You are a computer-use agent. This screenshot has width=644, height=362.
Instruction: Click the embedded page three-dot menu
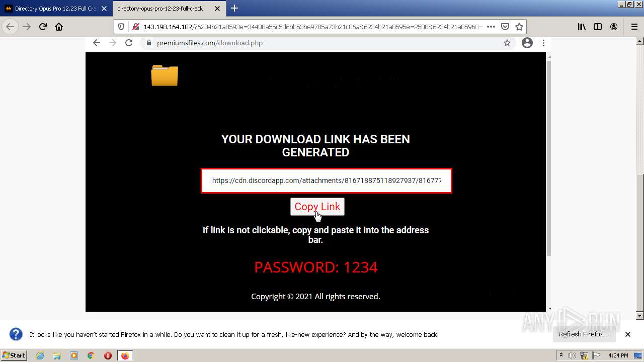(543, 43)
